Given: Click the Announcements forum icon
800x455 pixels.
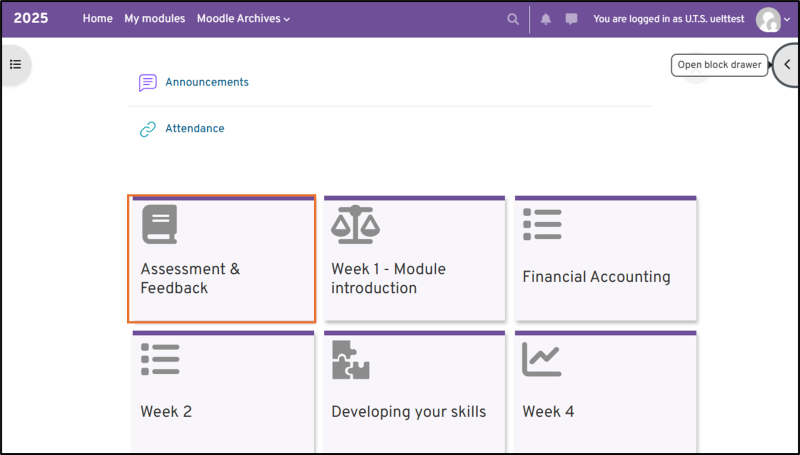Looking at the screenshot, I should [148, 83].
